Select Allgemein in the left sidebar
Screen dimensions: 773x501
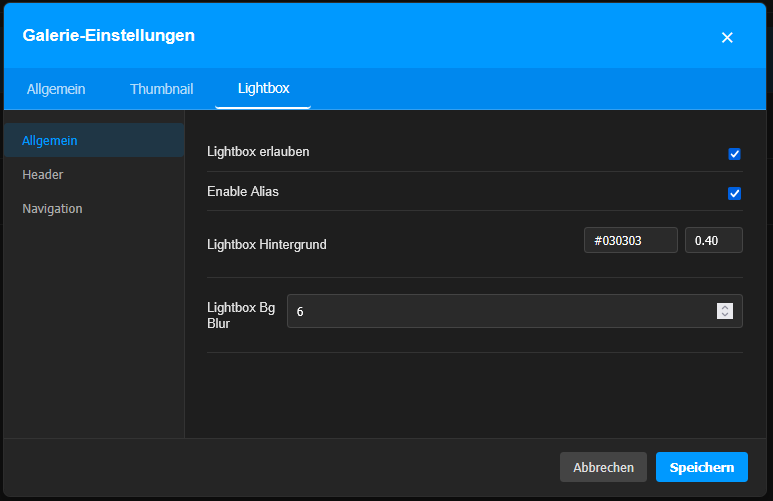point(94,141)
